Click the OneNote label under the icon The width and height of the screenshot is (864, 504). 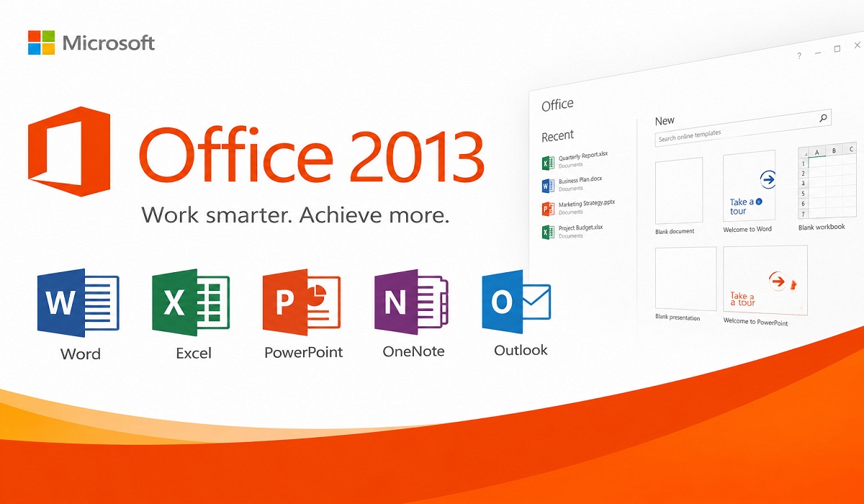tap(413, 352)
